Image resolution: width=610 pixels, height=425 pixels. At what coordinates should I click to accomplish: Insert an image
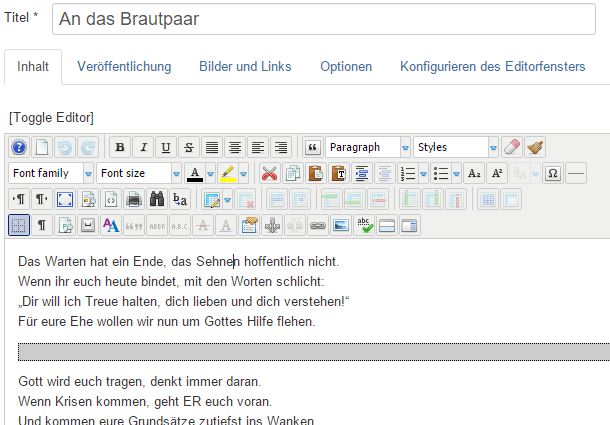tap(341, 225)
